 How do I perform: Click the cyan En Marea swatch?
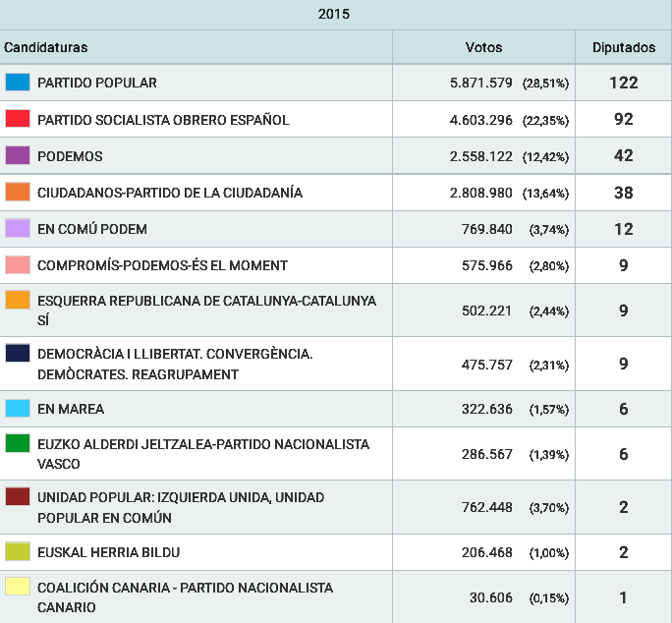18,408
